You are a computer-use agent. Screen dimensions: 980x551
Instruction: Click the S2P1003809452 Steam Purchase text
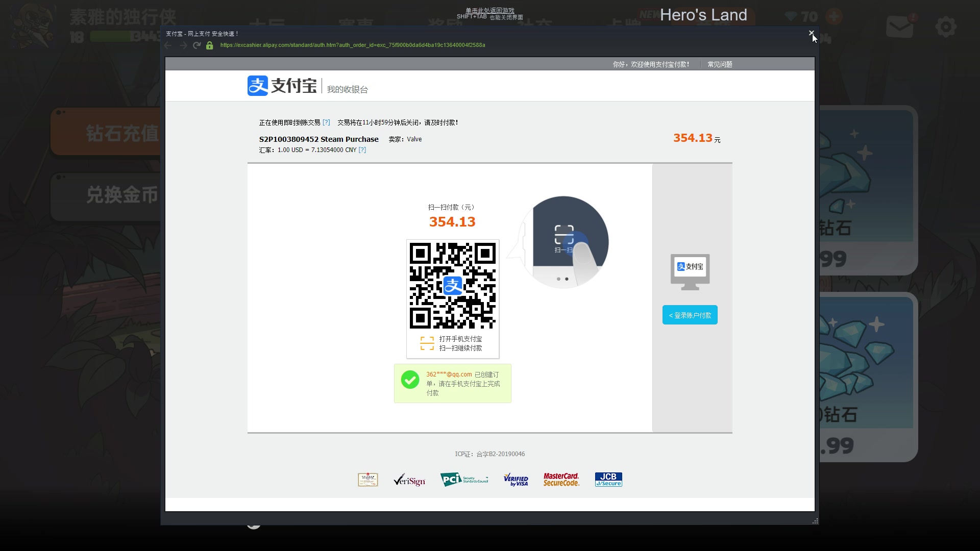[x=319, y=139]
